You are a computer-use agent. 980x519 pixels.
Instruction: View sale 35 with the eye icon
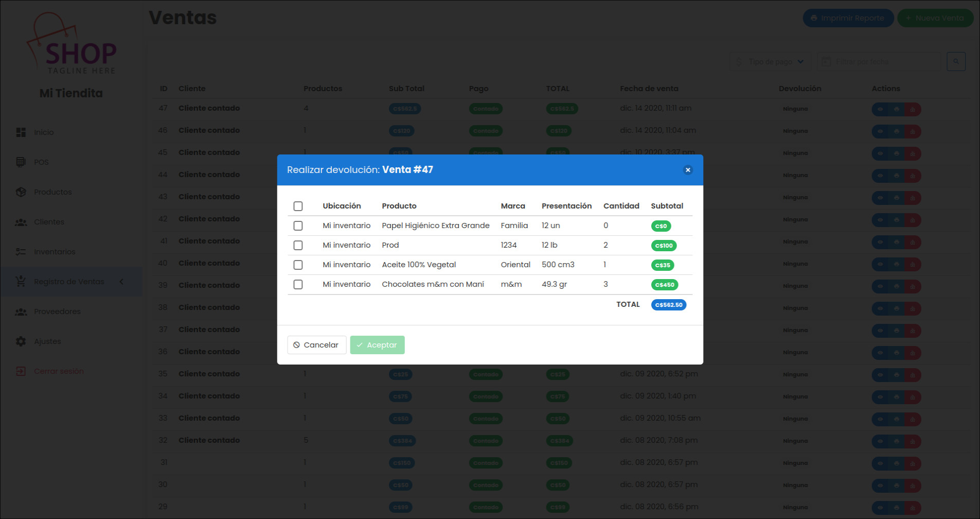click(x=880, y=375)
